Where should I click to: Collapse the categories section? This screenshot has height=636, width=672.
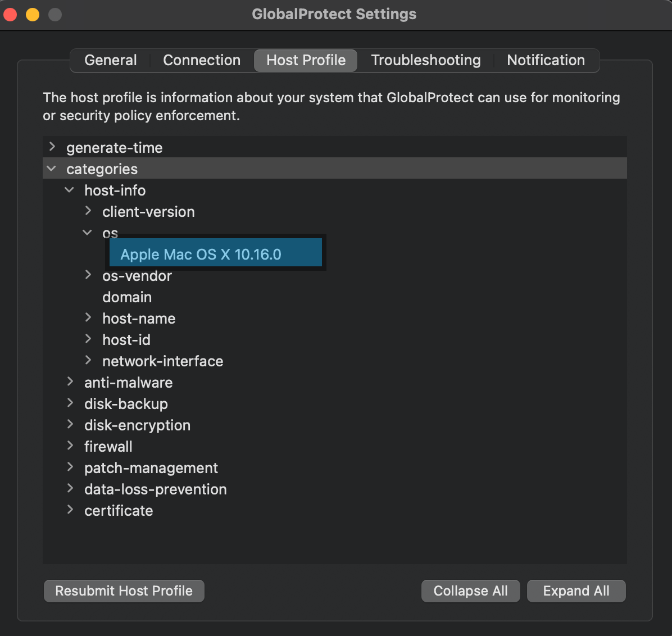pos(51,168)
